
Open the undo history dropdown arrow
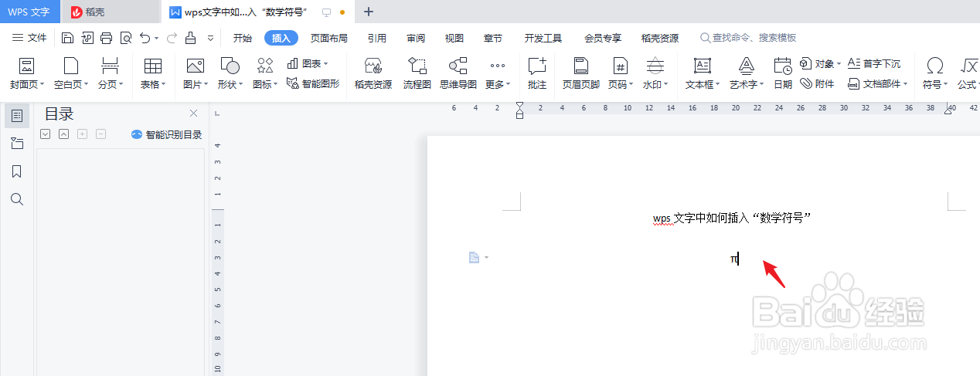point(157,38)
